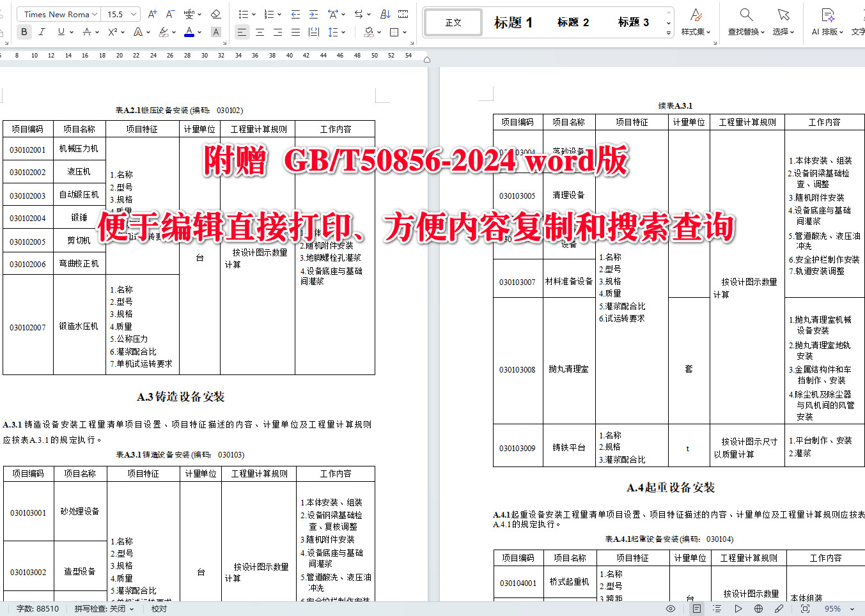Switch to web layout via globe icon
865x616 pixels.
point(759,608)
